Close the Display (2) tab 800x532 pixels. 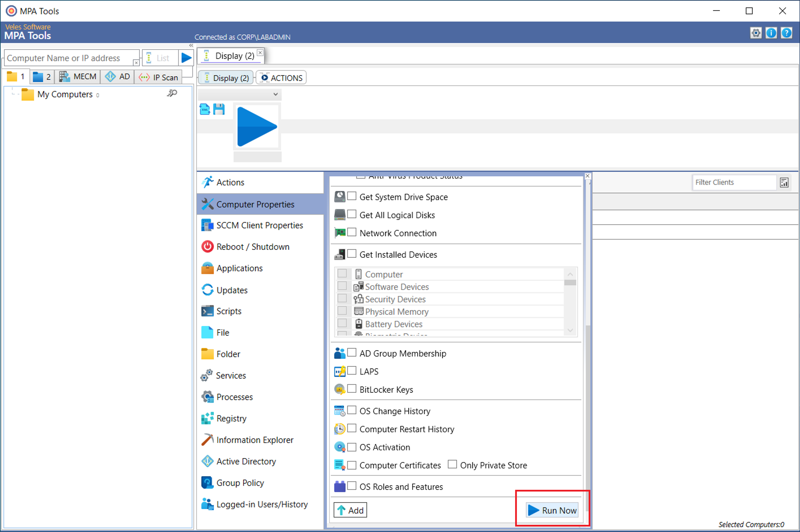260,53
